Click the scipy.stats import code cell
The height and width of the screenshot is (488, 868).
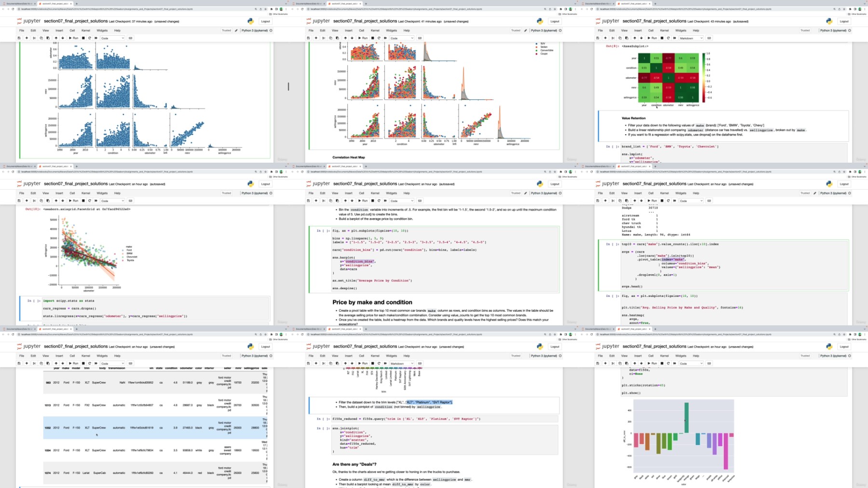click(x=156, y=308)
